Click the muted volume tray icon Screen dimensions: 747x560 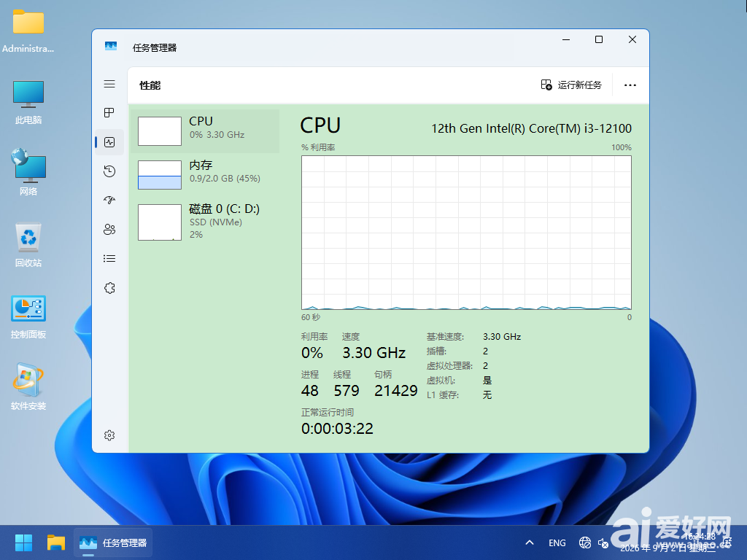(603, 542)
